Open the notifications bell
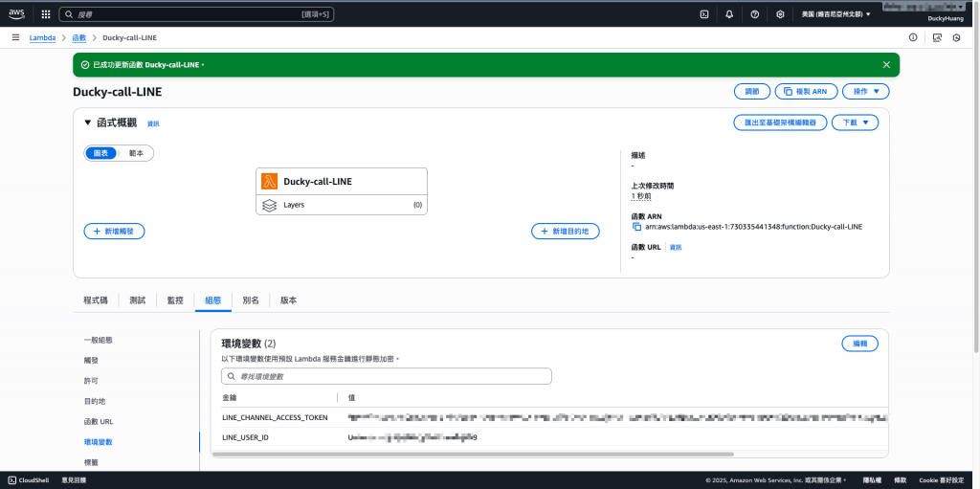 click(x=729, y=13)
